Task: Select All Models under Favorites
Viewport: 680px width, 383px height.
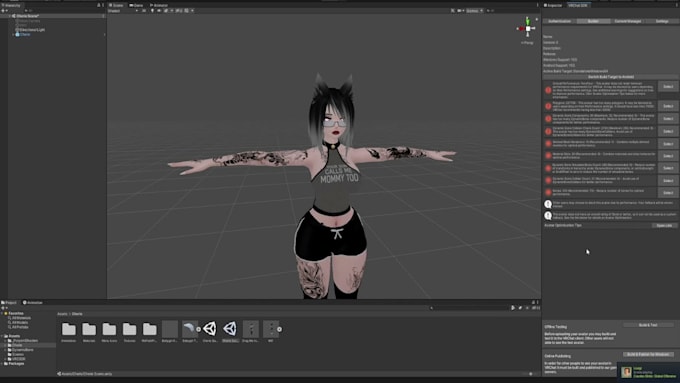Action: tap(18, 323)
